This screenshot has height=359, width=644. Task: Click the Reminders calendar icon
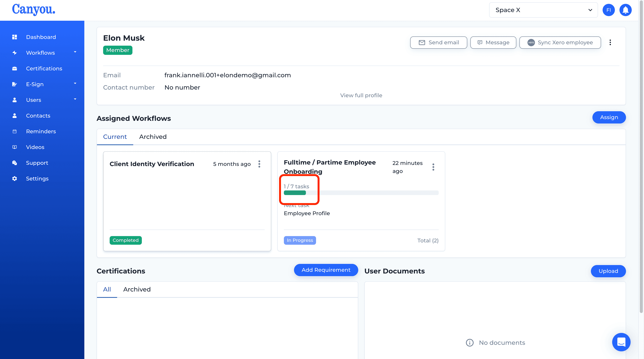(x=15, y=132)
